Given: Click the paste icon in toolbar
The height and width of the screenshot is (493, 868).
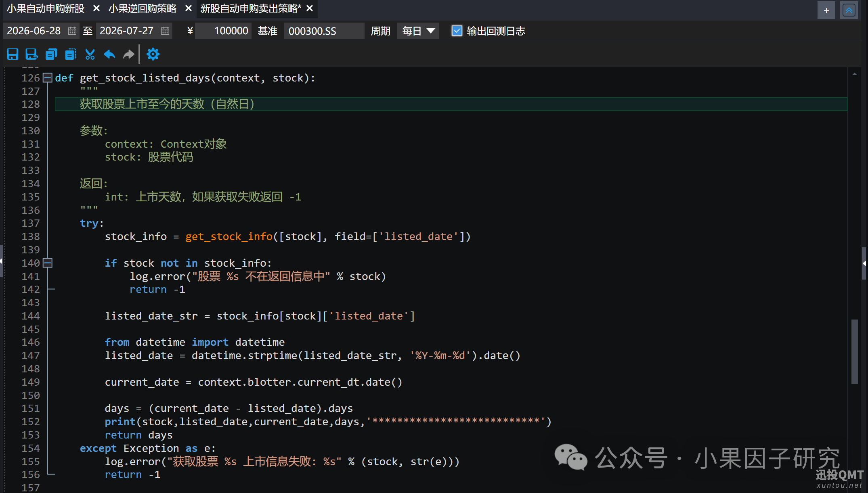Looking at the screenshot, I should pos(71,54).
